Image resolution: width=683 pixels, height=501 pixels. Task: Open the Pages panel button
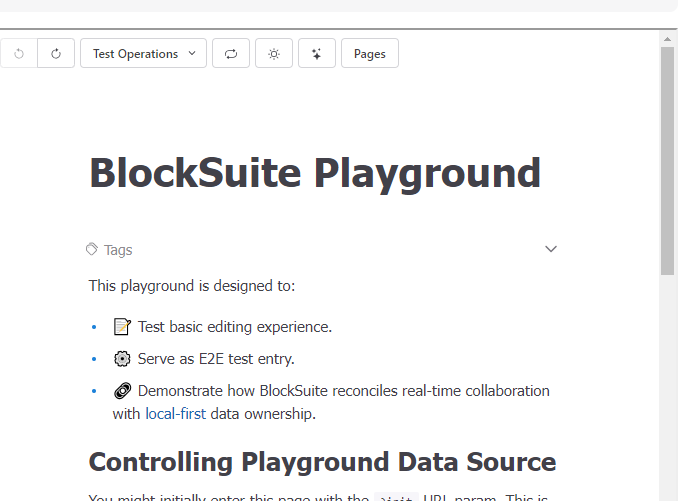[369, 54]
